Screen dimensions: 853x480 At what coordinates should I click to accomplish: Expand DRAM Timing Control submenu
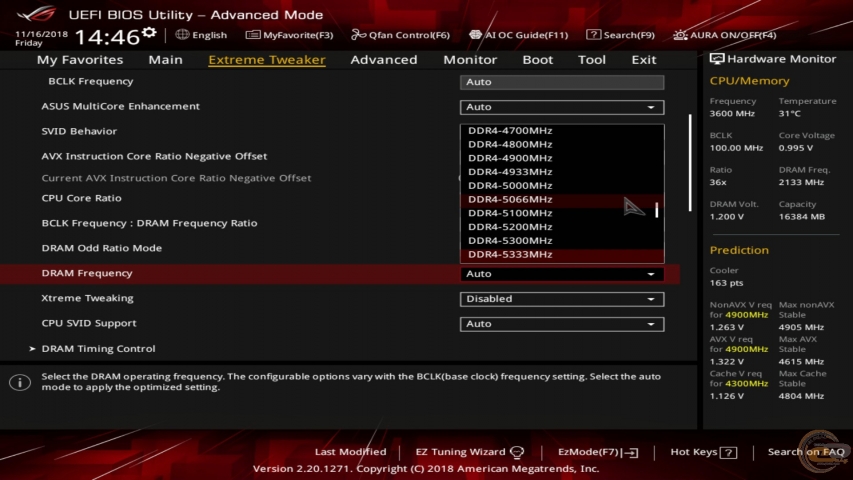98,348
